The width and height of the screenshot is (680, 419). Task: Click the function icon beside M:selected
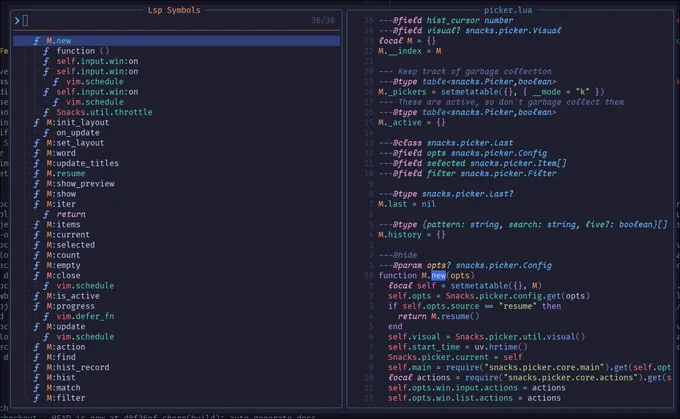[37, 245]
